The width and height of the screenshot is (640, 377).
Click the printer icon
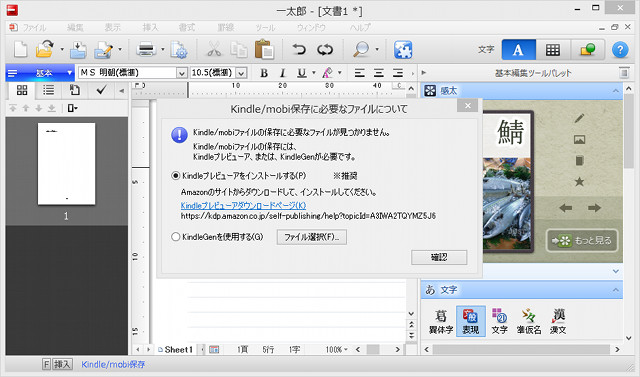pos(146,49)
